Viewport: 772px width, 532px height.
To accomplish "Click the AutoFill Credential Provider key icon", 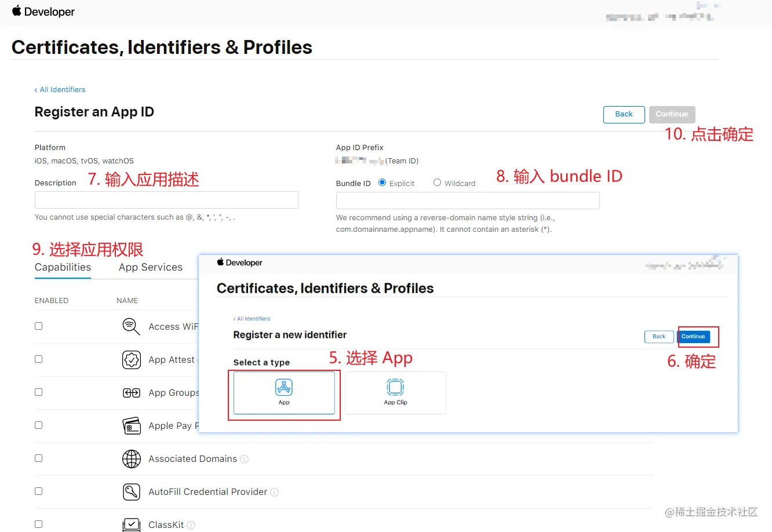I will pyautogui.click(x=132, y=492).
